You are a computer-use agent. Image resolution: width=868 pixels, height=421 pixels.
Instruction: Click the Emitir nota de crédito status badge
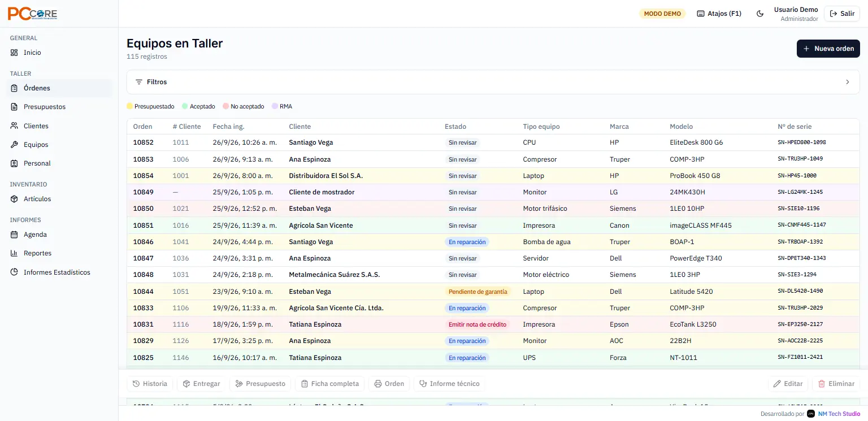[478, 324]
